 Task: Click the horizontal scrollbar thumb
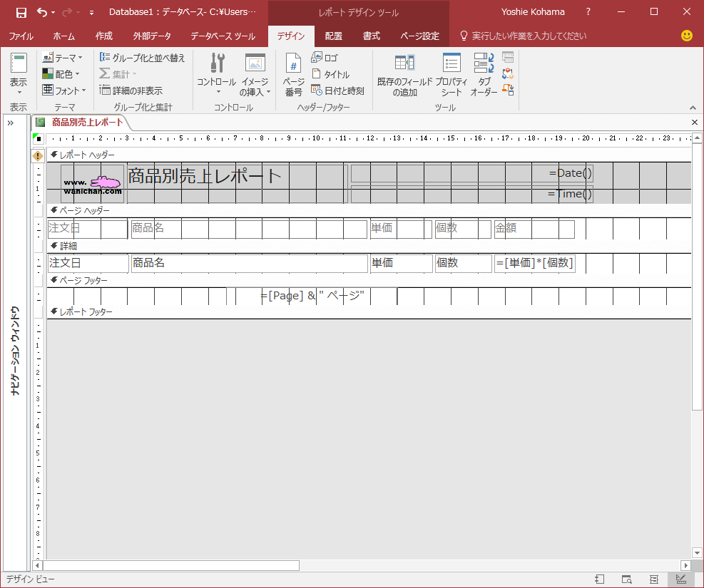pos(171,566)
